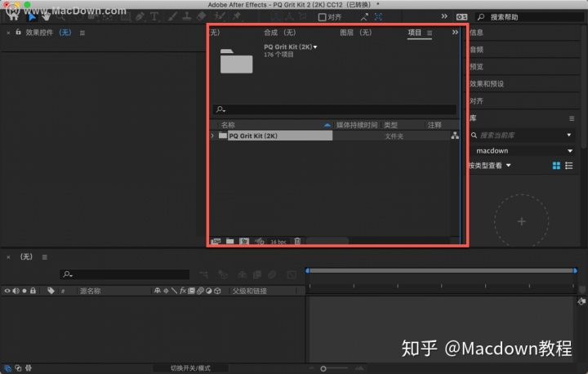
Task: Switch to the 项目 tab
Action: pyautogui.click(x=414, y=33)
